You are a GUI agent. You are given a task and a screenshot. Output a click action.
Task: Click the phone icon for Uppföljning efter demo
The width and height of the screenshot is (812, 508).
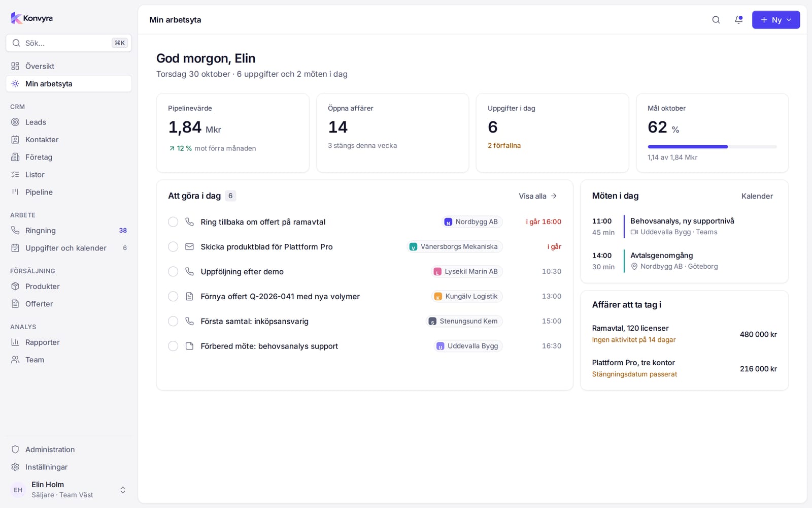[x=189, y=271]
